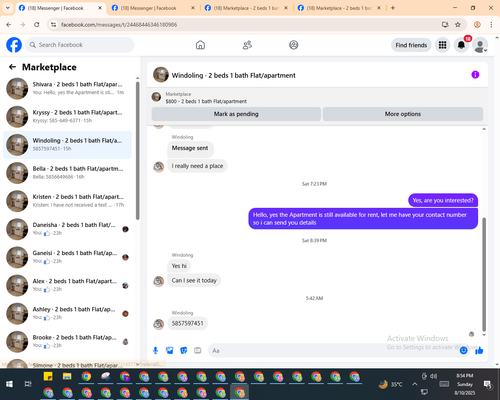Screen dimensions: 500x400
Task: Click the Home icon in top navigation
Action: click(200, 45)
